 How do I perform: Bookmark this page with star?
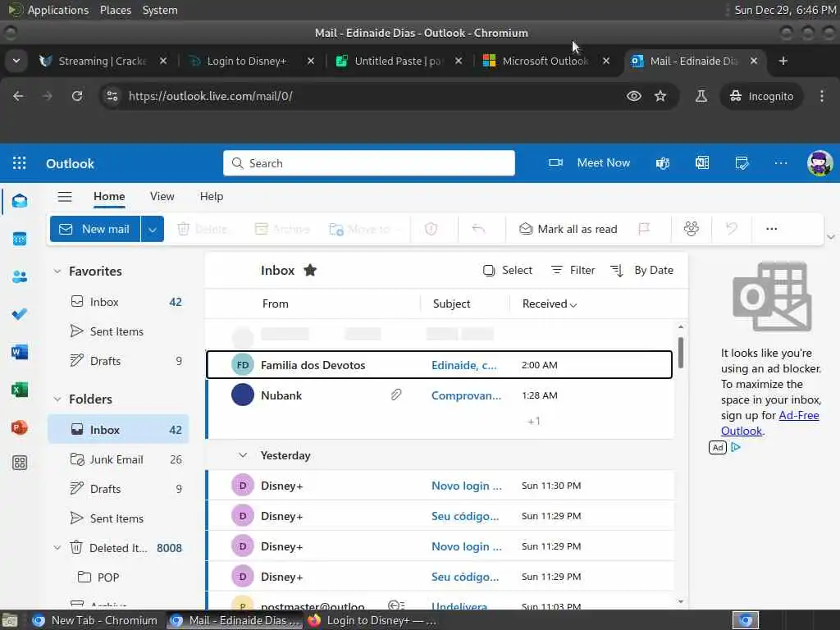660,96
